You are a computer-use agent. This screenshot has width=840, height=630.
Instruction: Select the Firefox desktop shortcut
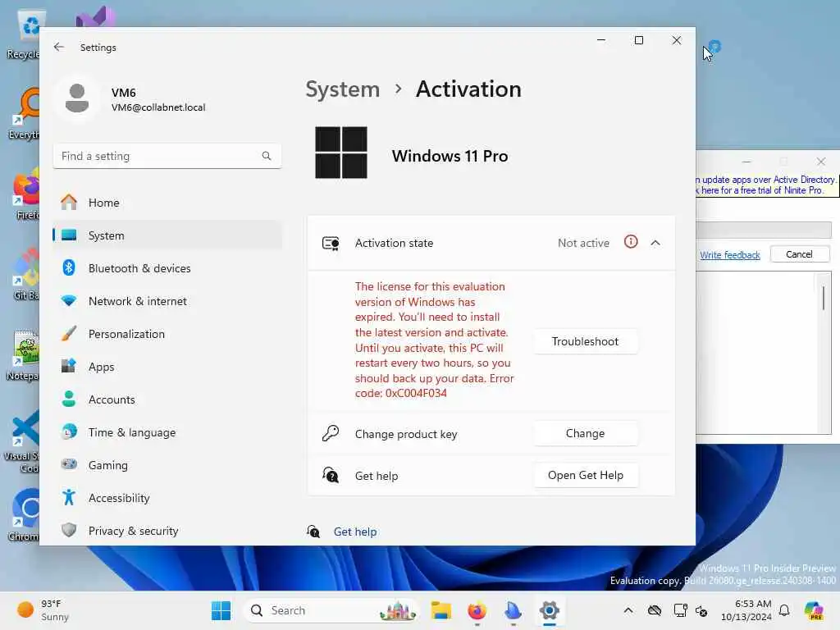click(26, 194)
